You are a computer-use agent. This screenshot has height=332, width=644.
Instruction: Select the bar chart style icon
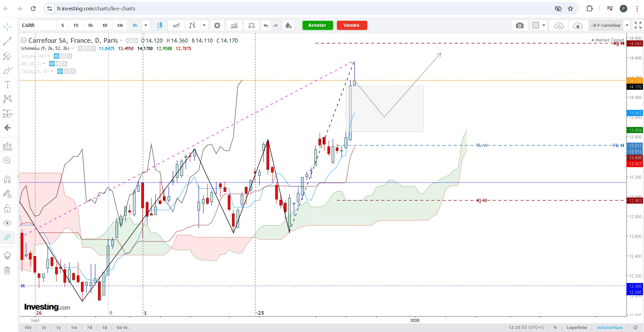click(192, 25)
